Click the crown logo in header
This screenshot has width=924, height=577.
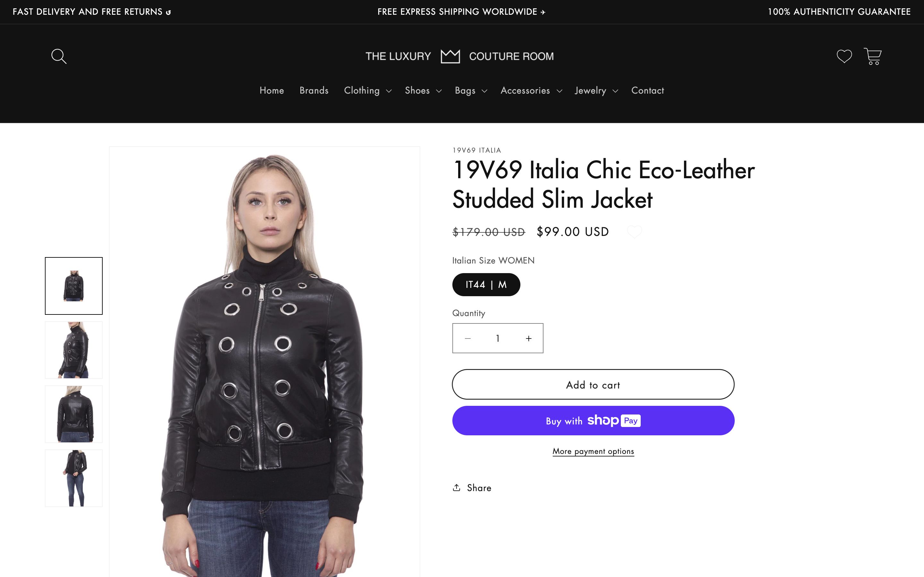pyautogui.click(x=450, y=56)
